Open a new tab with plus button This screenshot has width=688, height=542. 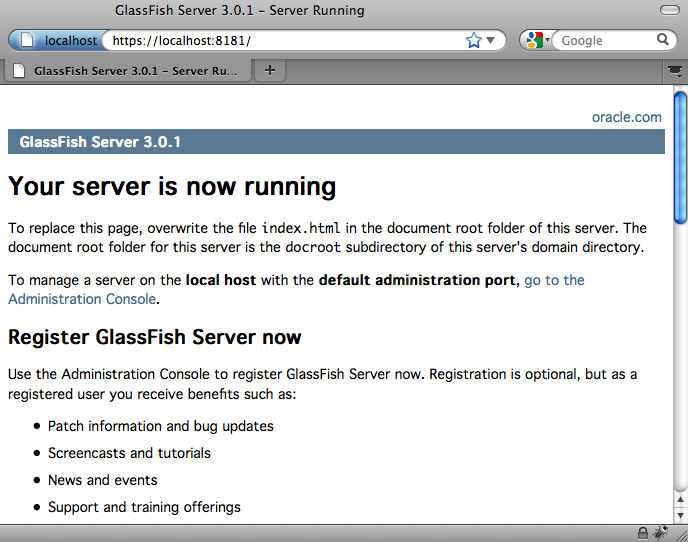click(x=270, y=70)
